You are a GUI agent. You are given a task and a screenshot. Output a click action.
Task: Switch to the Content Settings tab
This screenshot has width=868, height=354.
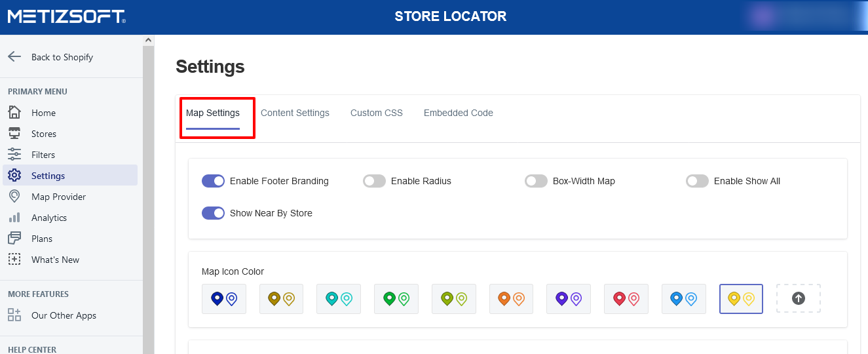(295, 113)
